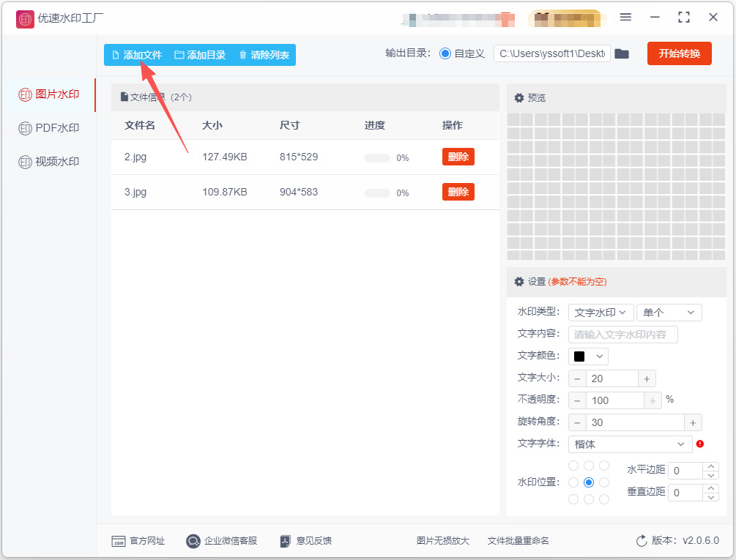The width and height of the screenshot is (736, 560).
Task: Click the 视频水印 sidebar icon
Action: [25, 162]
